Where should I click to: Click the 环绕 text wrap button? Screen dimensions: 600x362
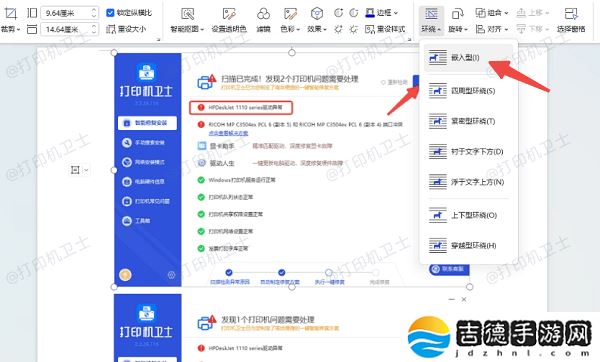431,20
